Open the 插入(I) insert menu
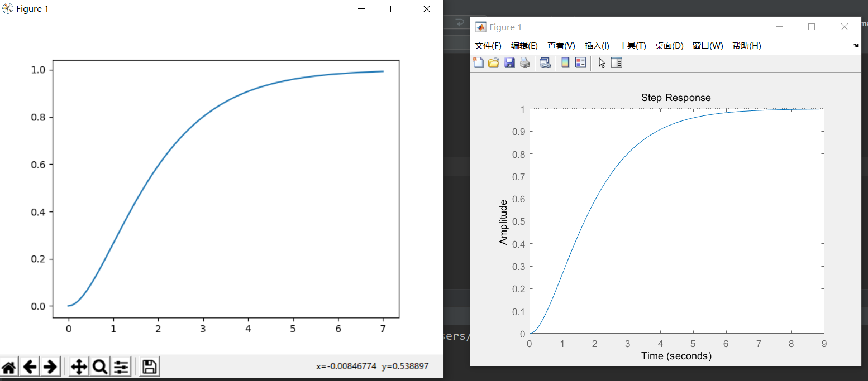Screen dimensions: 868x381 coord(597,46)
